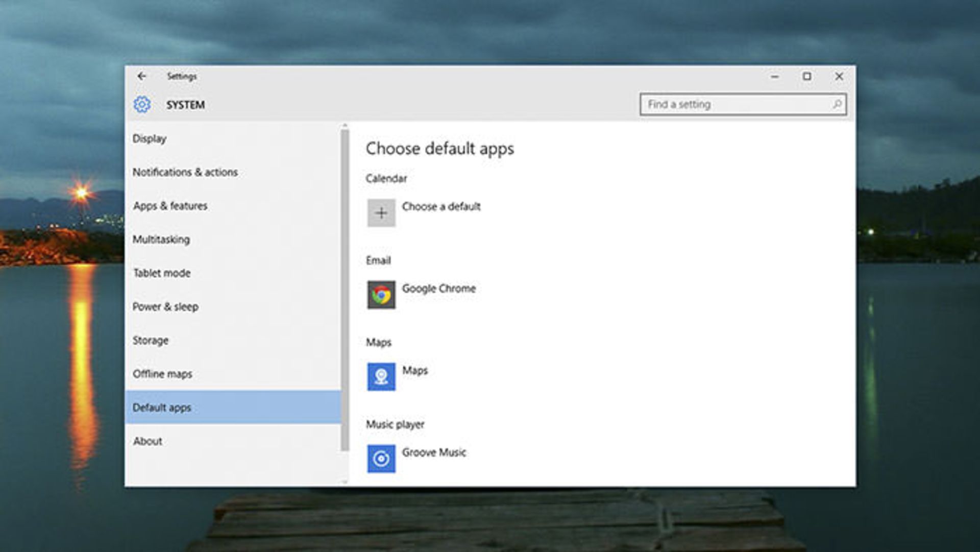Click the Google Chrome icon under Email
Screen dimensions: 980x552
tap(381, 295)
